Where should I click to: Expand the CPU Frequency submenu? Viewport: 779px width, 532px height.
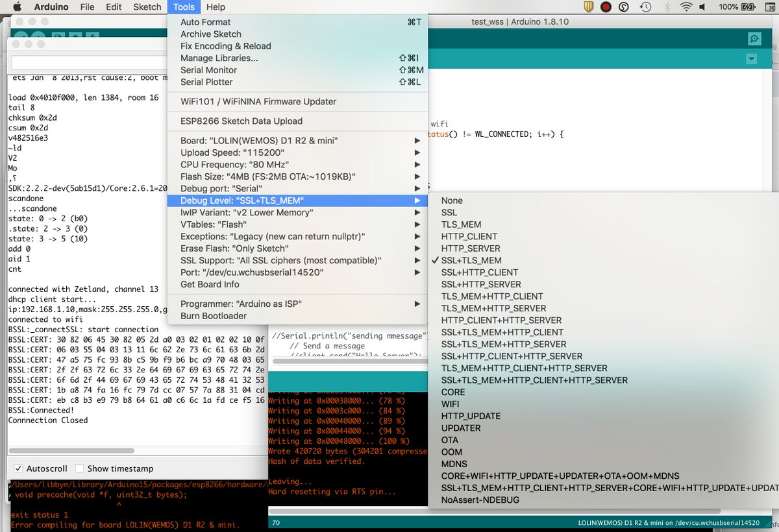(x=297, y=164)
